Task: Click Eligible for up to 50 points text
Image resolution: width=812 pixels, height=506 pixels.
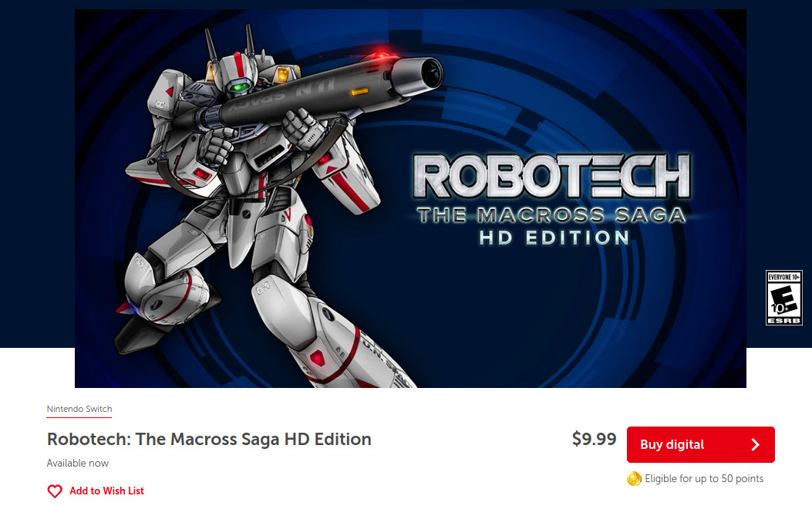Action: click(x=704, y=479)
